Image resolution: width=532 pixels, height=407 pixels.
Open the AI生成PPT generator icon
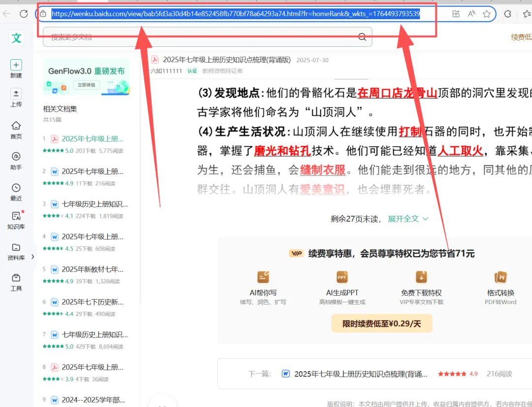tap(342, 276)
